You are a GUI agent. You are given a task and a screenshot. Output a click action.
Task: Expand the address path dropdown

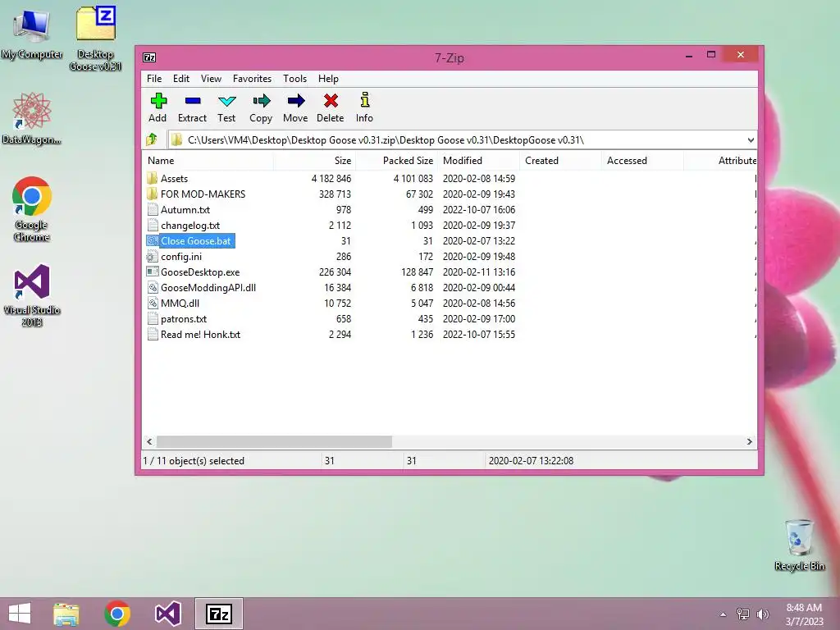point(751,140)
